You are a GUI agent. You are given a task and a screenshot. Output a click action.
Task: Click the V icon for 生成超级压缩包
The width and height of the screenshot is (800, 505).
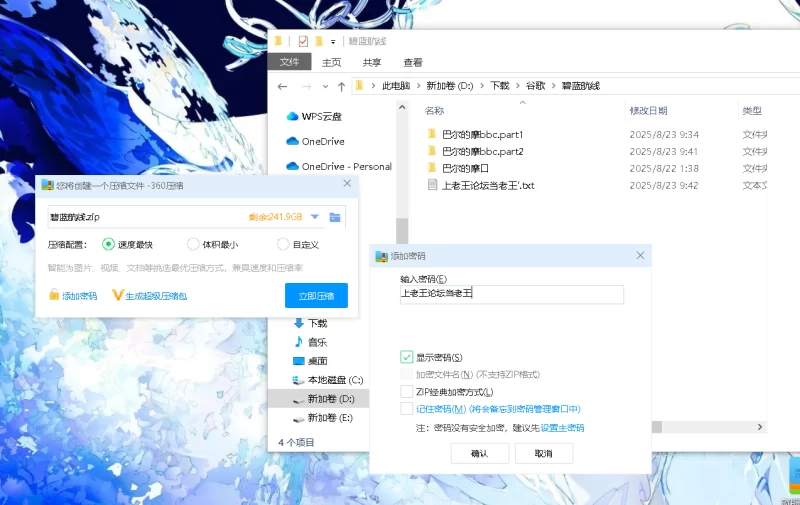[x=117, y=295]
